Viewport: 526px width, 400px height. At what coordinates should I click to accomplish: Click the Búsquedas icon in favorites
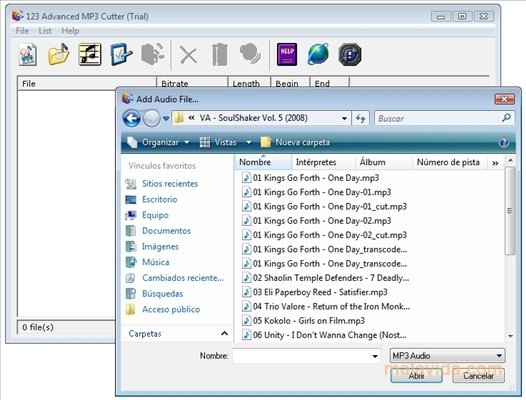click(x=130, y=294)
